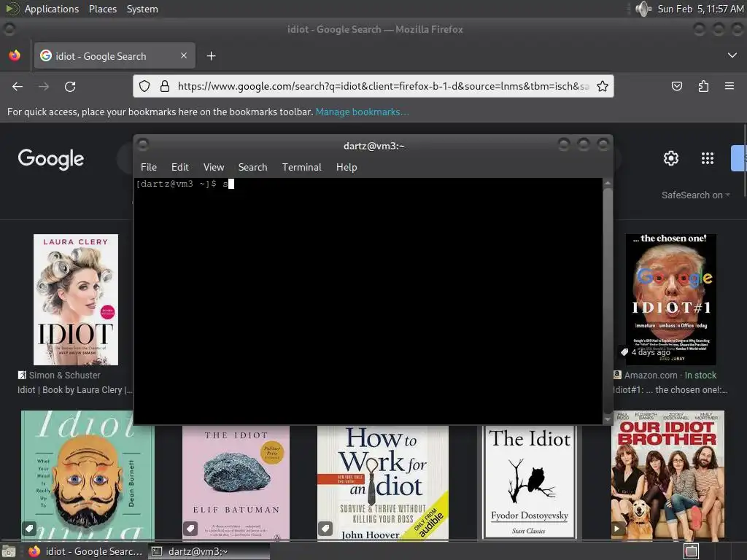This screenshot has width=747, height=560.
Task: Click Show Desktop icon in bottom panel
Action: 9,551
